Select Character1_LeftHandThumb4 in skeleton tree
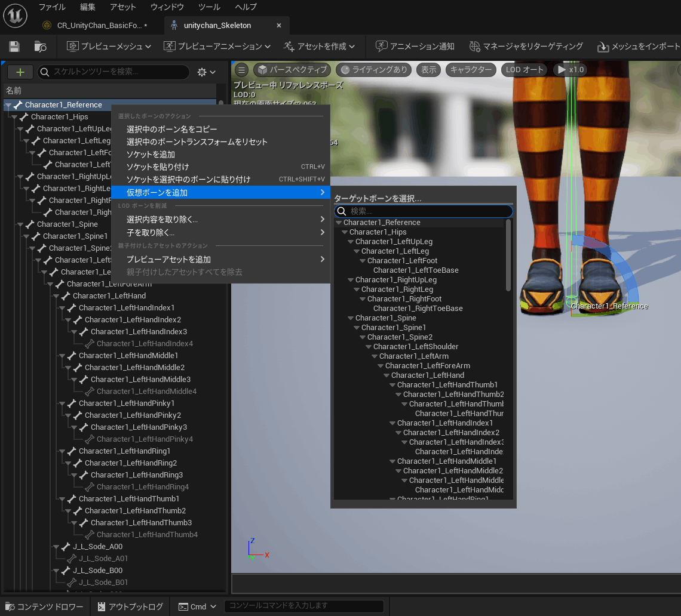 (x=147, y=535)
